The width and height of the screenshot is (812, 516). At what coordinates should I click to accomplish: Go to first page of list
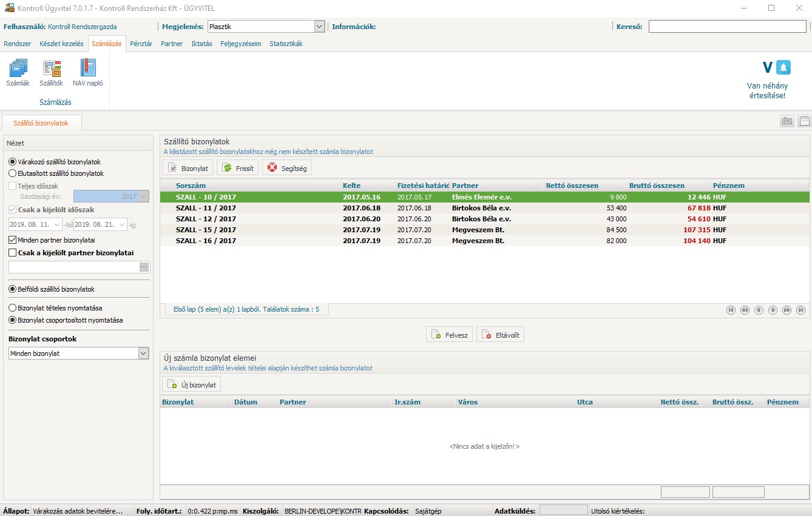coord(731,310)
